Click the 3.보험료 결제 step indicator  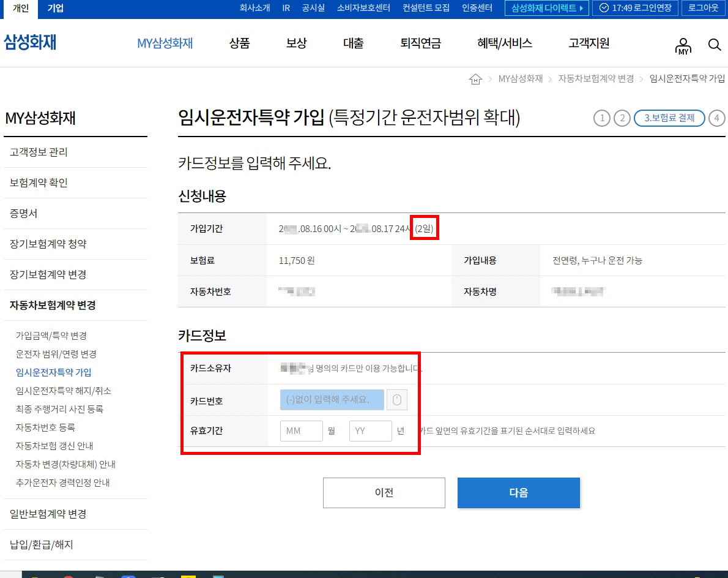click(x=669, y=118)
